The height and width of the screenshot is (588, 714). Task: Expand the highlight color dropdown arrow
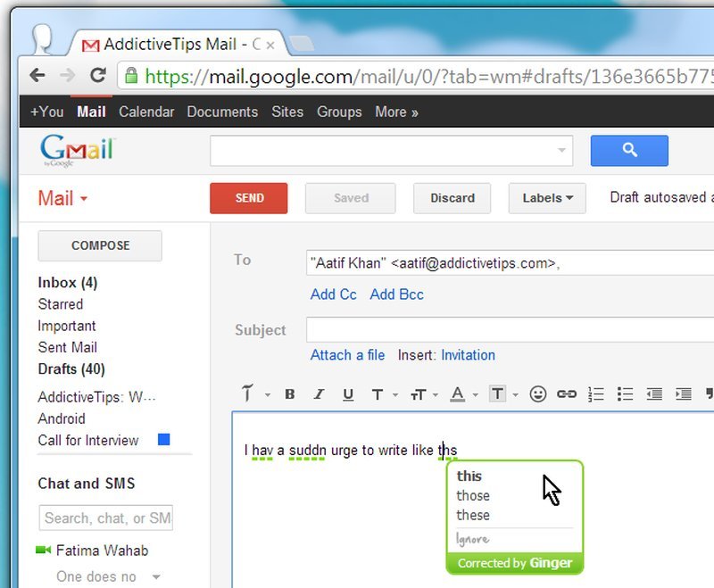pos(515,395)
